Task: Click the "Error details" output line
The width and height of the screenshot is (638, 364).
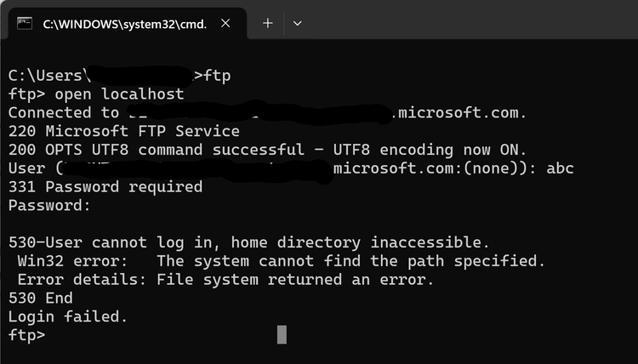Action: [x=225, y=279]
